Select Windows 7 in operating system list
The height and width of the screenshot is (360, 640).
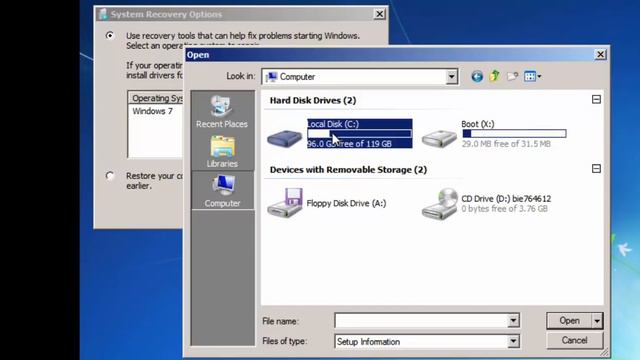[x=152, y=111]
